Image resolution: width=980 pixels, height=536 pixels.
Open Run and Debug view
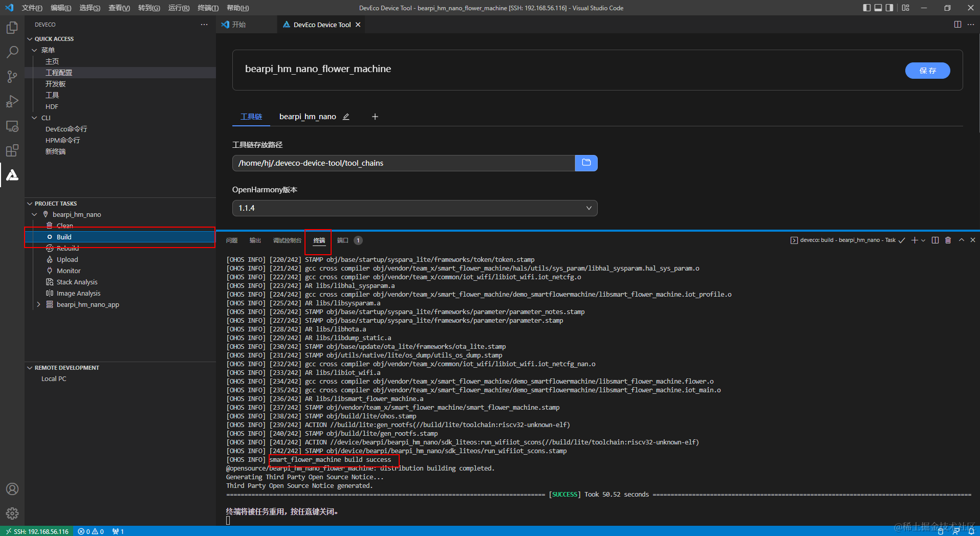click(12, 101)
